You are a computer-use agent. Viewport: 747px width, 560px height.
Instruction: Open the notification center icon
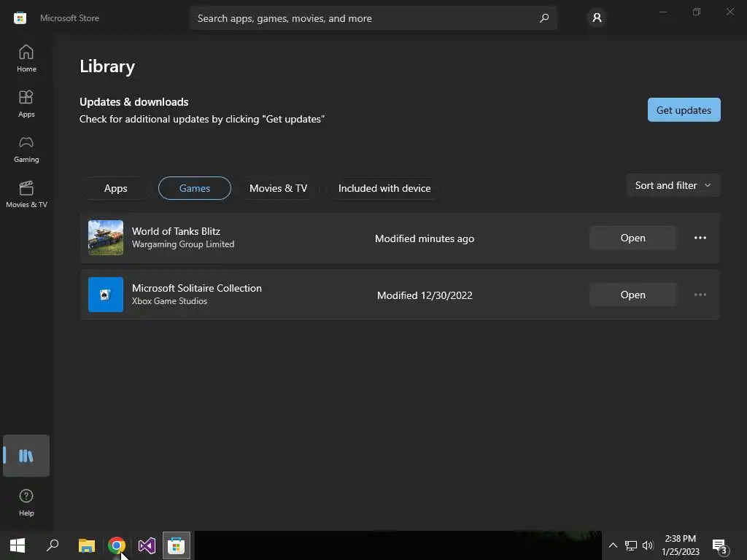click(720, 545)
